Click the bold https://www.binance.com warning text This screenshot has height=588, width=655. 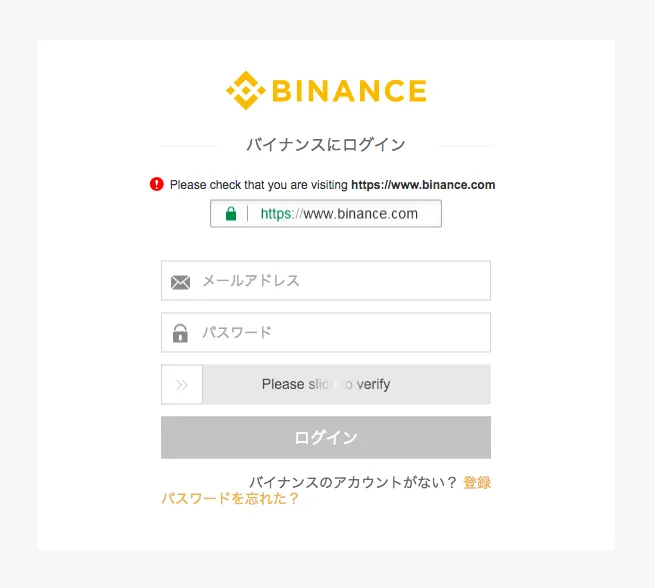click(x=423, y=185)
